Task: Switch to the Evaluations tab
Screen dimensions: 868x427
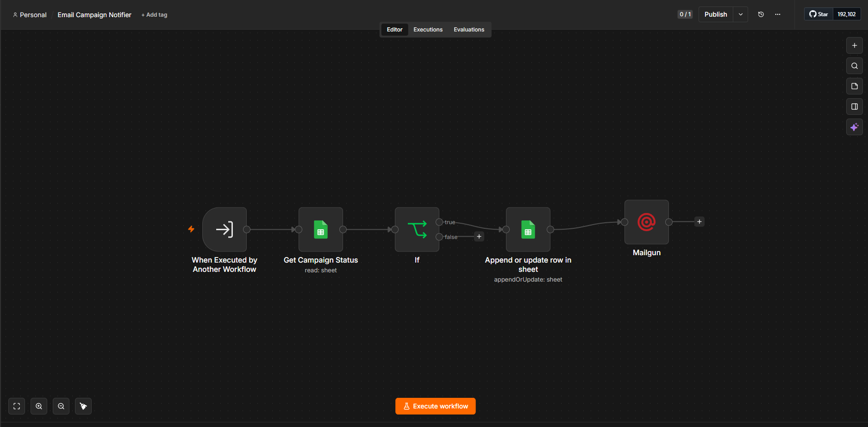Action: click(x=469, y=30)
